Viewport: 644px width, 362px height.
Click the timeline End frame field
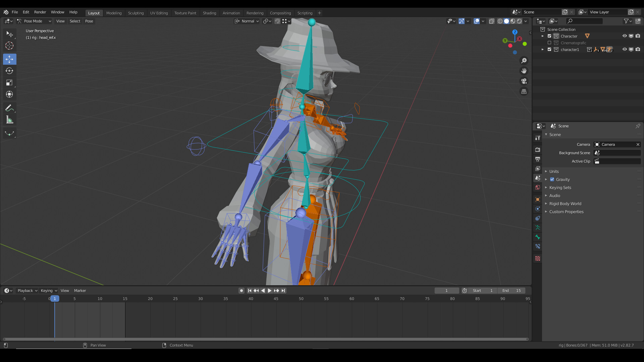tap(512, 291)
